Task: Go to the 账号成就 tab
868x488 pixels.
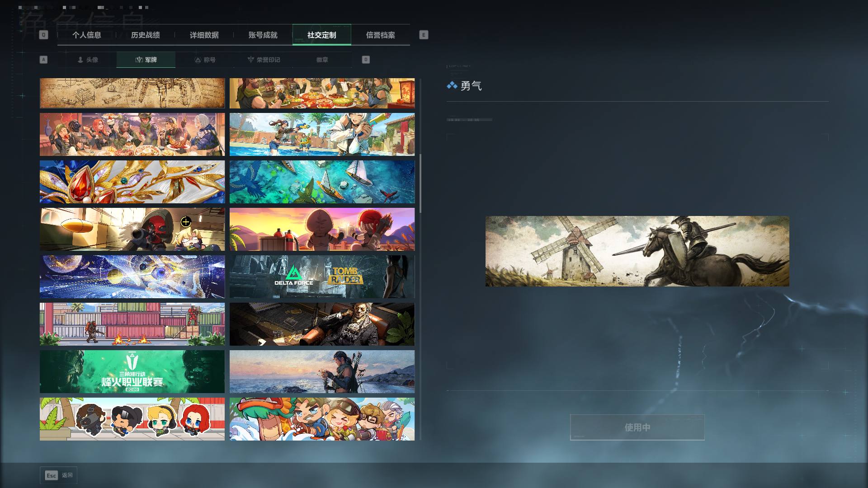Action: click(x=263, y=35)
